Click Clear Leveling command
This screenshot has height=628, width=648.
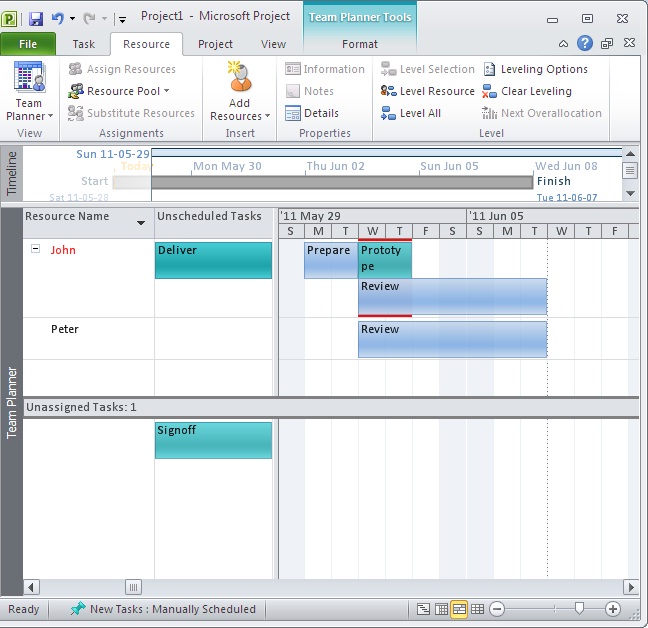[527, 91]
